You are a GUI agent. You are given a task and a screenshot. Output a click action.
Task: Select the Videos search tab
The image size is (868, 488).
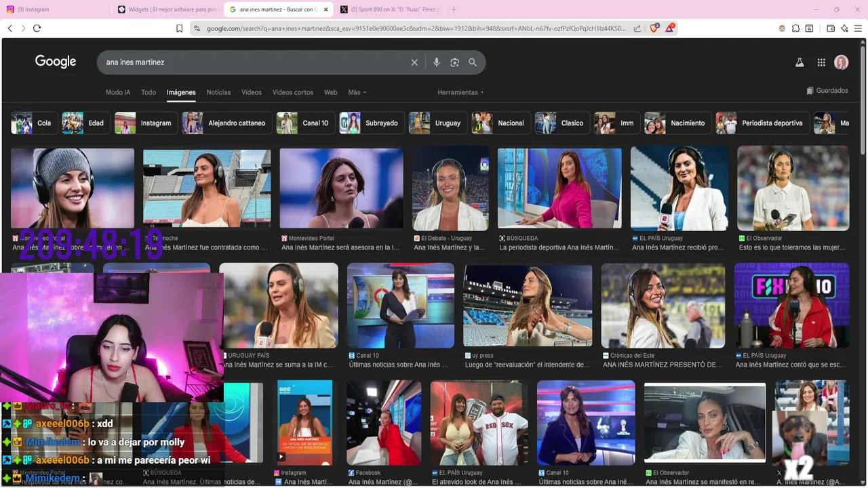(252, 92)
